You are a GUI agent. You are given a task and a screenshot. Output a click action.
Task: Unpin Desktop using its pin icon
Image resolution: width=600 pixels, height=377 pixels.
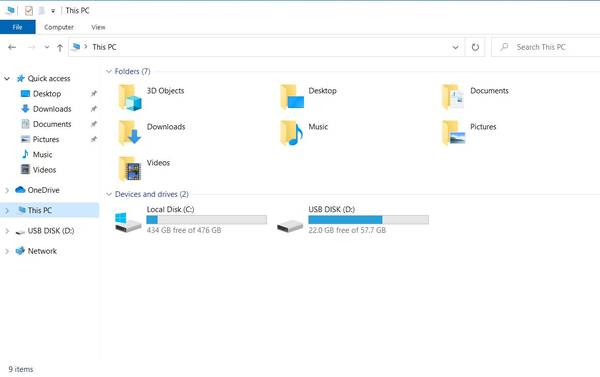click(x=94, y=94)
